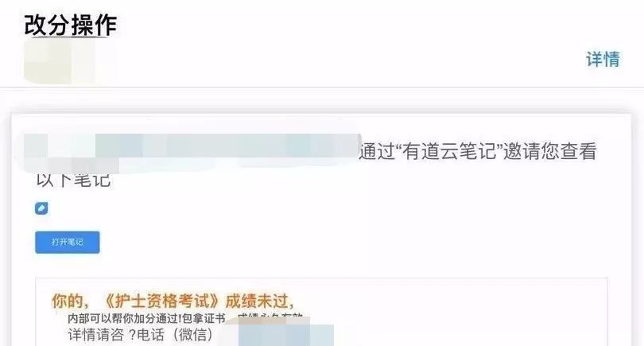Click the orange 《护士资格考试》 title text
The height and width of the screenshot is (346, 644).
[161, 301]
